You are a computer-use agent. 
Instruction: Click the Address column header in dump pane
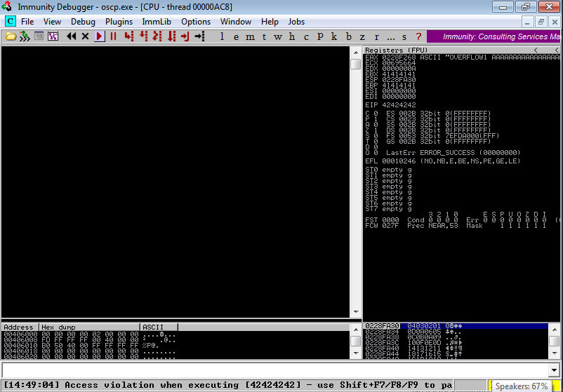click(20, 327)
